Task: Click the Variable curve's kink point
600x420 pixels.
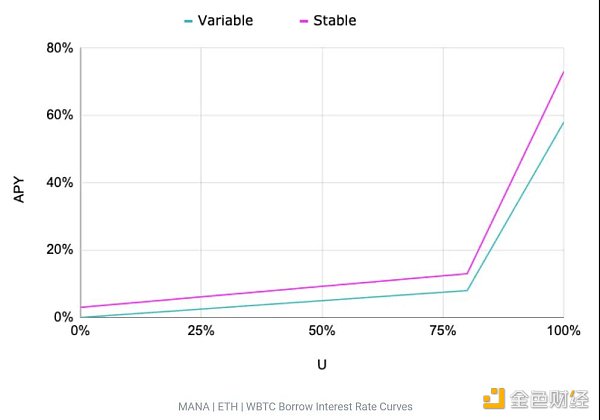Action: pos(467,290)
